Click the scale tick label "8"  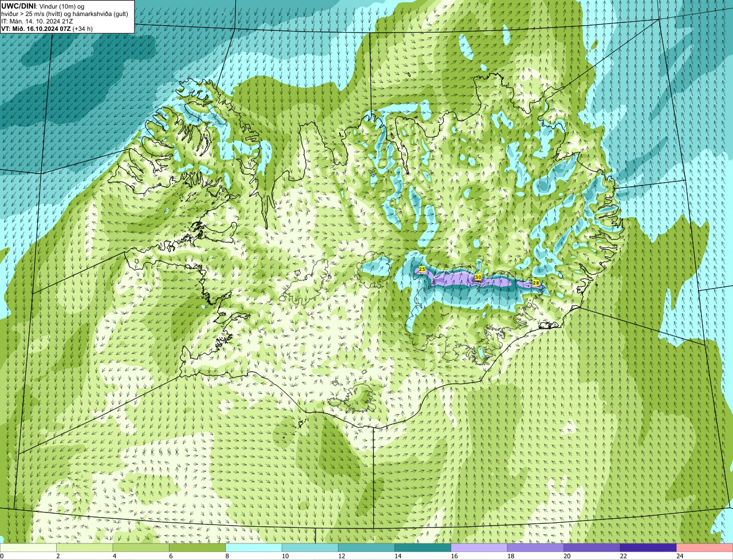(227, 556)
